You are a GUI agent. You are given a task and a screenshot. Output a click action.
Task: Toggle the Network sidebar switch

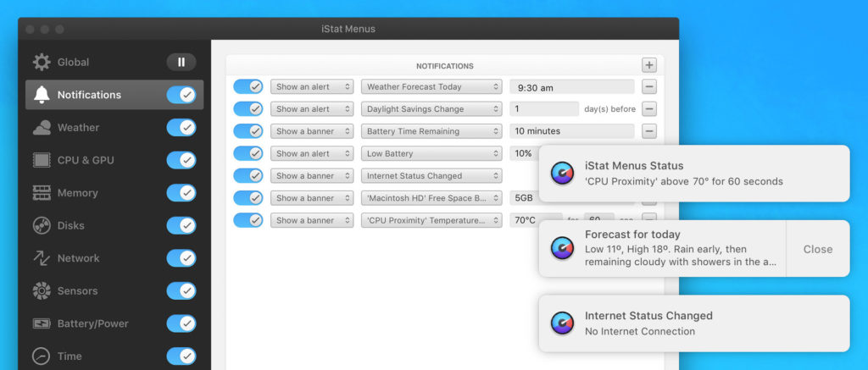(x=181, y=258)
